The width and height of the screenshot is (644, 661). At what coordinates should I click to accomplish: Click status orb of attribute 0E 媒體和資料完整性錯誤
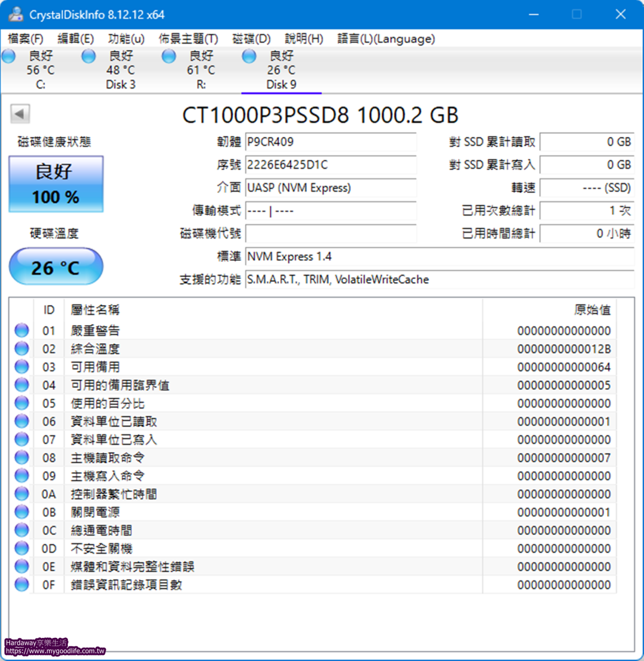22,567
